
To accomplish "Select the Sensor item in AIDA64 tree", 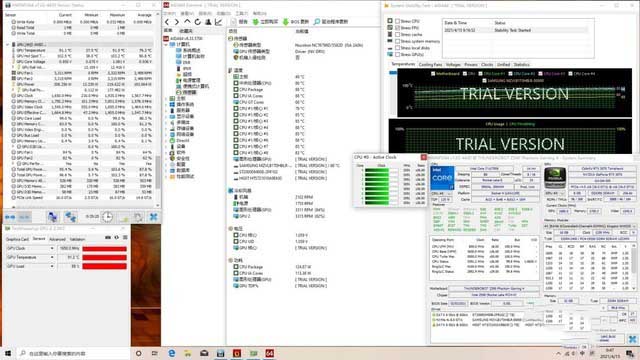I will point(187,93).
